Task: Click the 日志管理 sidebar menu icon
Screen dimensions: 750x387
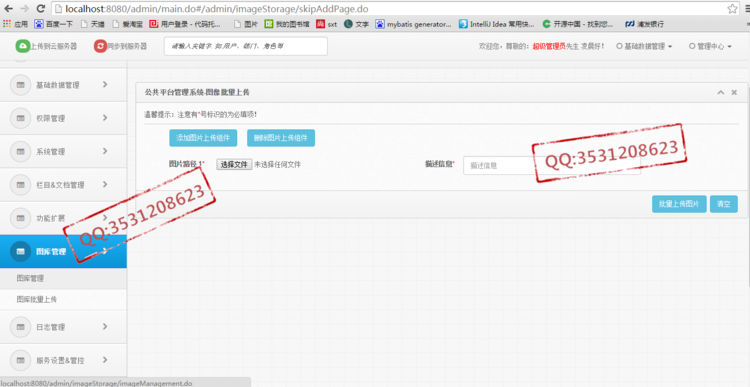Action: coord(21,327)
